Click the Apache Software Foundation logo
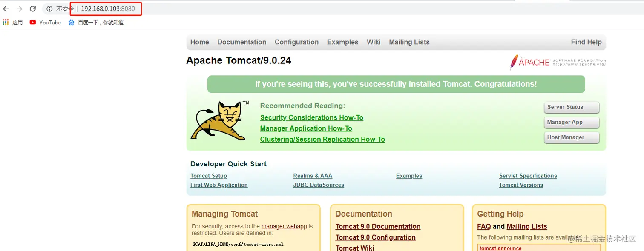The height and width of the screenshot is (251, 644). [558, 62]
